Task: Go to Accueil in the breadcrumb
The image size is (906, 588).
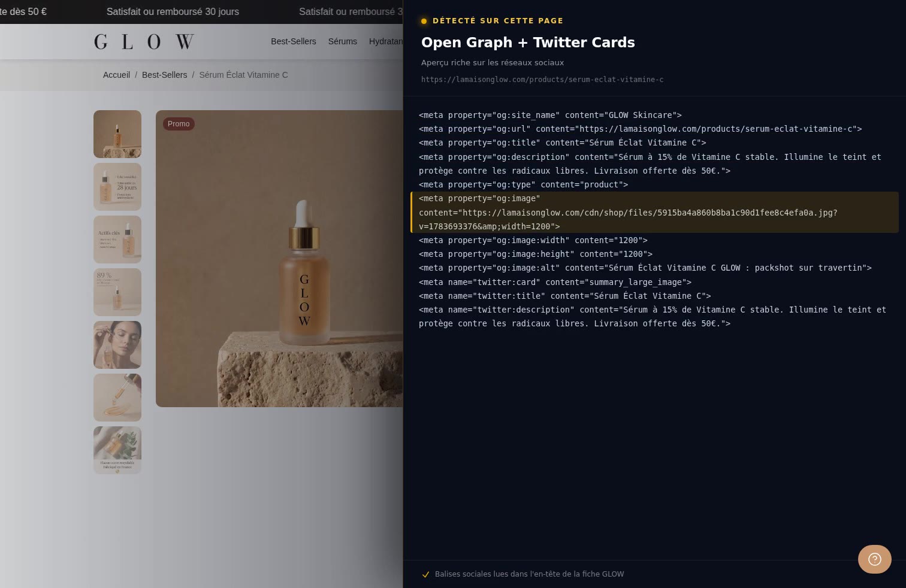Action: pos(116,75)
